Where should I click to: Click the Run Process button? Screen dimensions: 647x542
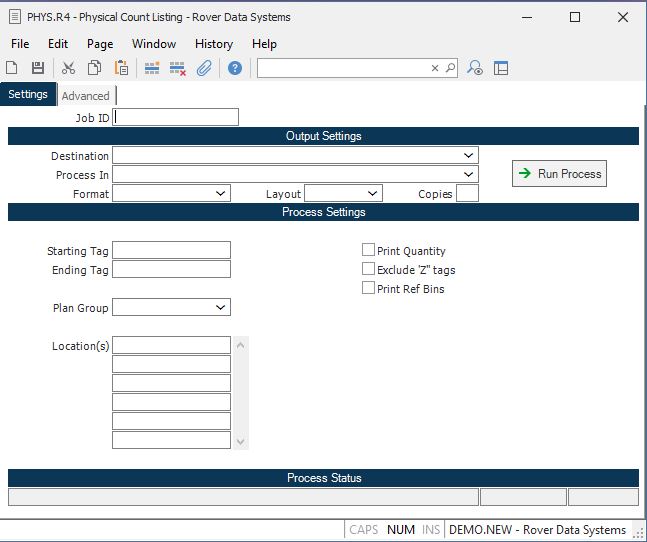[559, 174]
